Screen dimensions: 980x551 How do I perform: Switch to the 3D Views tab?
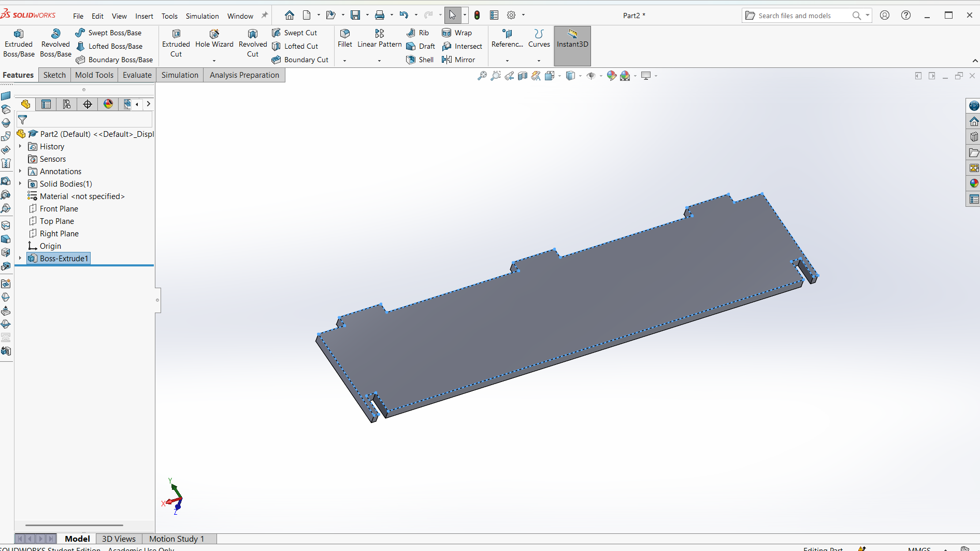click(119, 539)
